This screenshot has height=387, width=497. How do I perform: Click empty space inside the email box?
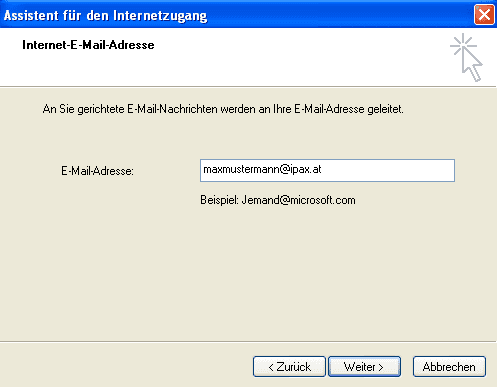(388, 170)
